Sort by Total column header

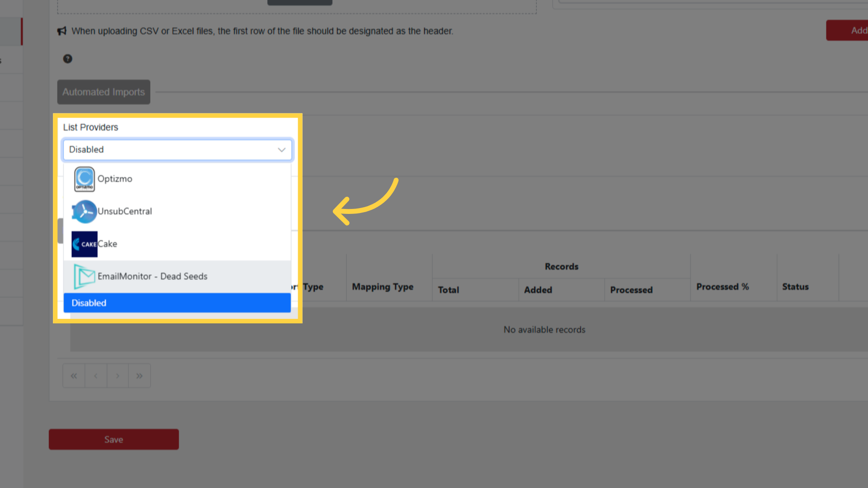(x=448, y=290)
